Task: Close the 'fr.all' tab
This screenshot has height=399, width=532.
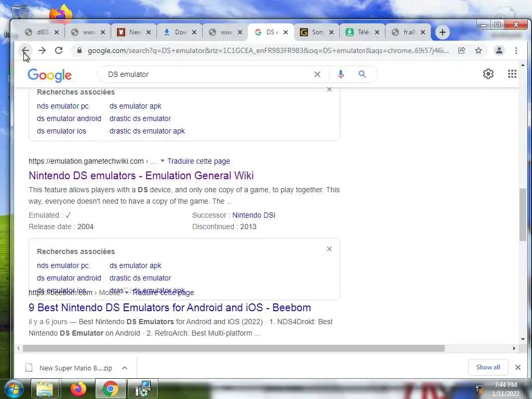Action: tap(423, 32)
